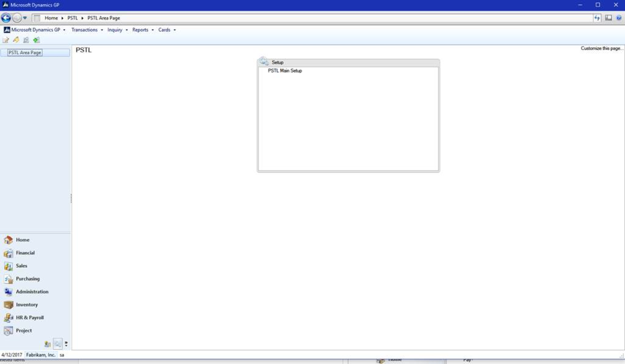The image size is (625, 364).
Task: Expand the Cards menu dropdown arrow
Action: [x=175, y=30]
